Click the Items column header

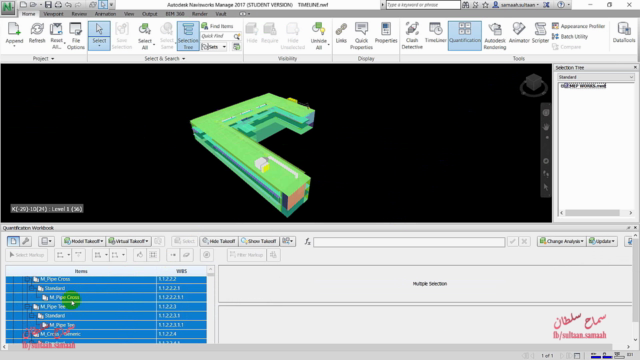click(81, 271)
